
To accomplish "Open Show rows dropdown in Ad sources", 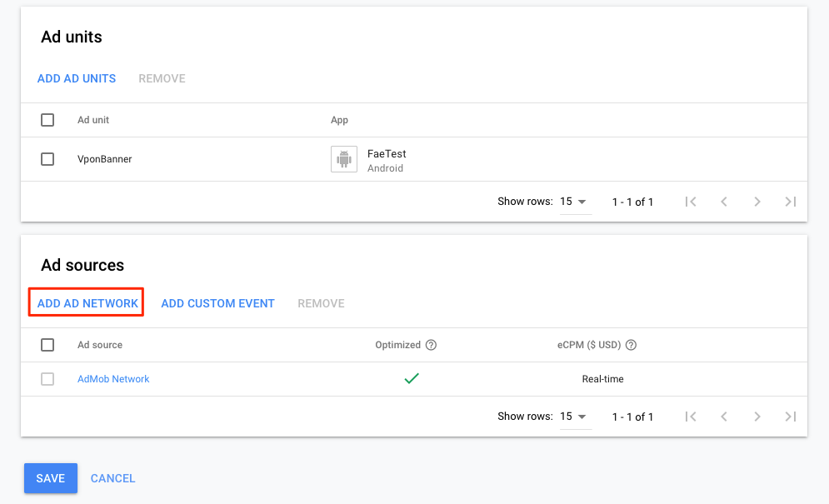I will (x=575, y=417).
